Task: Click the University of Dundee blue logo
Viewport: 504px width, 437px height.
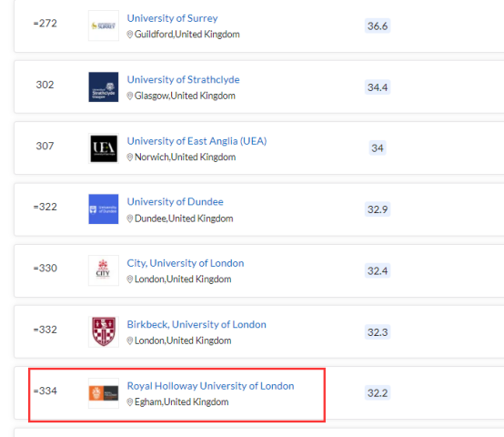Action: pyautogui.click(x=104, y=209)
